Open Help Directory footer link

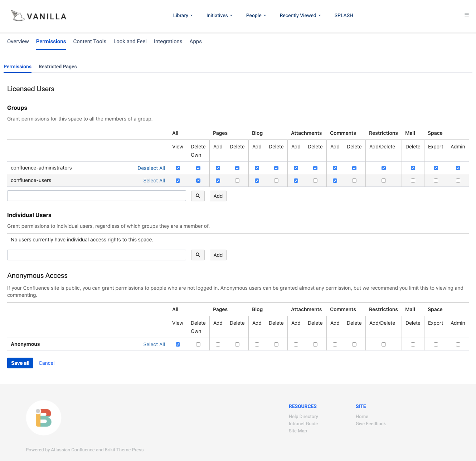(x=303, y=417)
